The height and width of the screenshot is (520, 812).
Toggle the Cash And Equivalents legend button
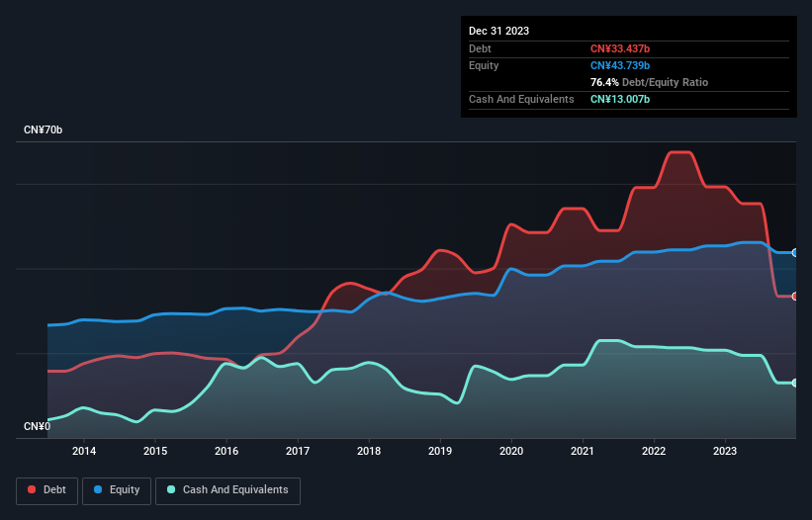point(227,490)
